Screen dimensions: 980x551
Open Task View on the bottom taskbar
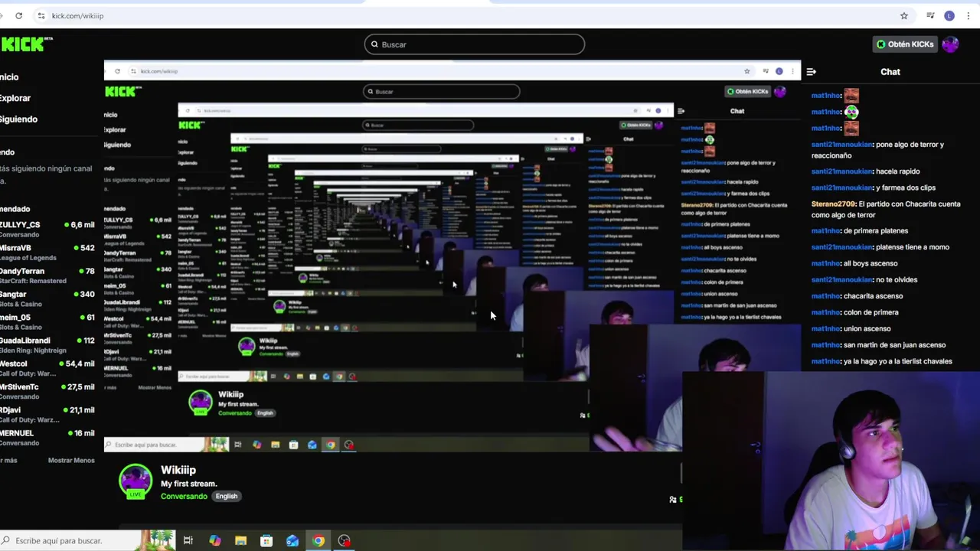pyautogui.click(x=188, y=541)
